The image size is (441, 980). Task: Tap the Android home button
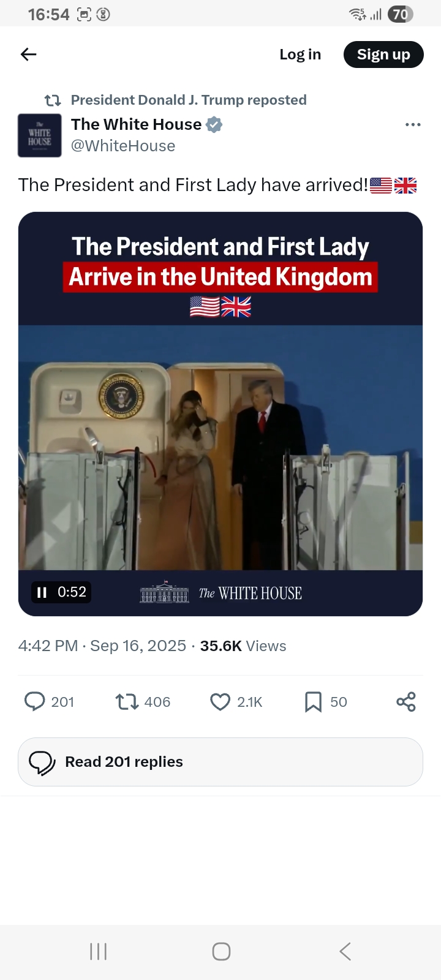221,951
